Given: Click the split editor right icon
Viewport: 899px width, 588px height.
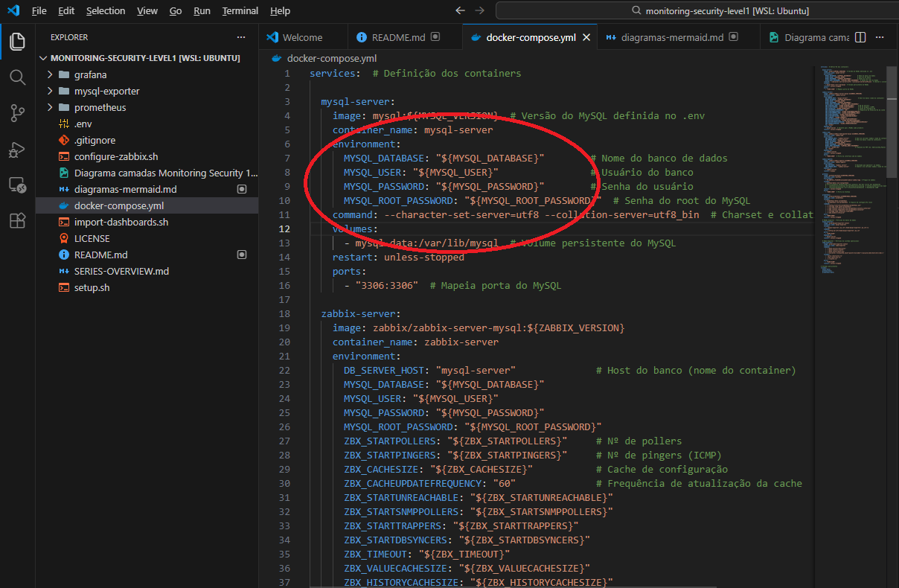Looking at the screenshot, I should 860,37.
